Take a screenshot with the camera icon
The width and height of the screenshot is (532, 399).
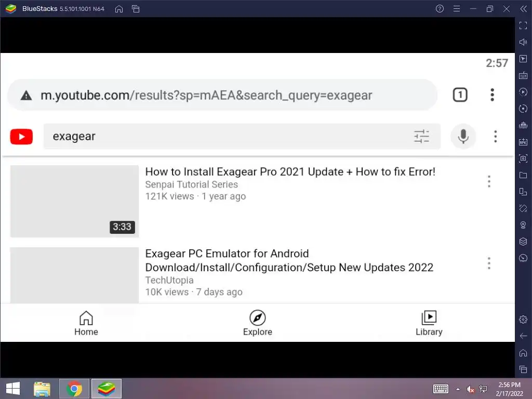pyautogui.click(x=523, y=158)
